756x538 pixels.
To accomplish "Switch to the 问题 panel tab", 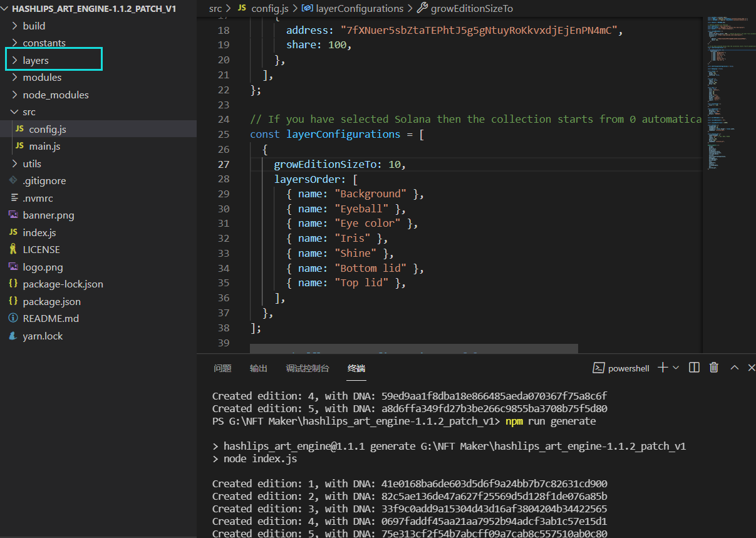I will [222, 368].
